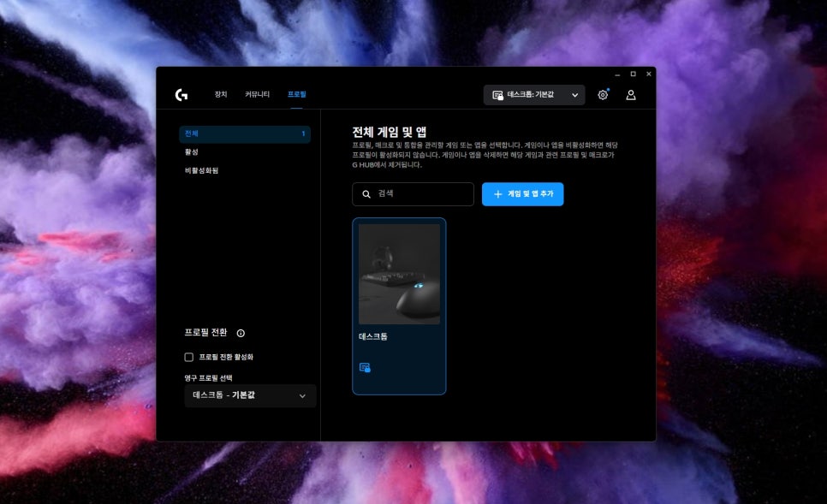Viewport: 827px width, 504px height.
Task: Open the 데스크톱: 기본값 profile dropdown in header
Action: [534, 95]
